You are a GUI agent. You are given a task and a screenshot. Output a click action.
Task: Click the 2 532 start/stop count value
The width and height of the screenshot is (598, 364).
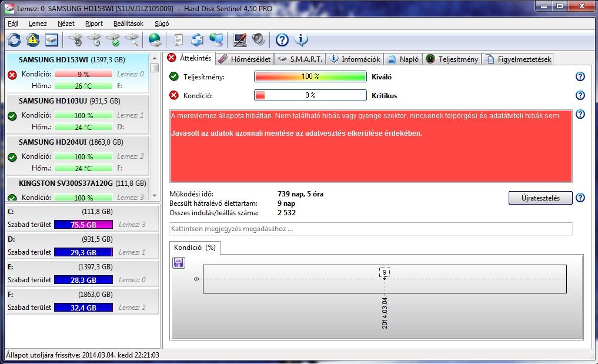pos(286,213)
